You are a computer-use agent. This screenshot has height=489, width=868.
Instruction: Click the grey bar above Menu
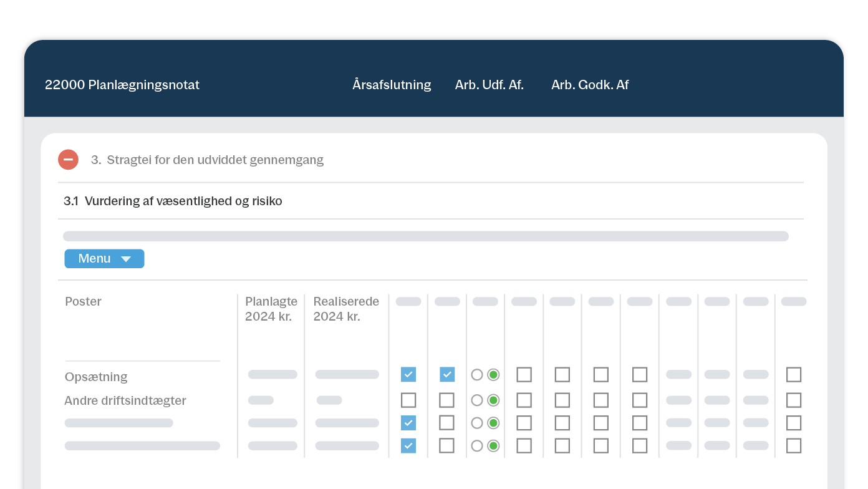[425, 236]
